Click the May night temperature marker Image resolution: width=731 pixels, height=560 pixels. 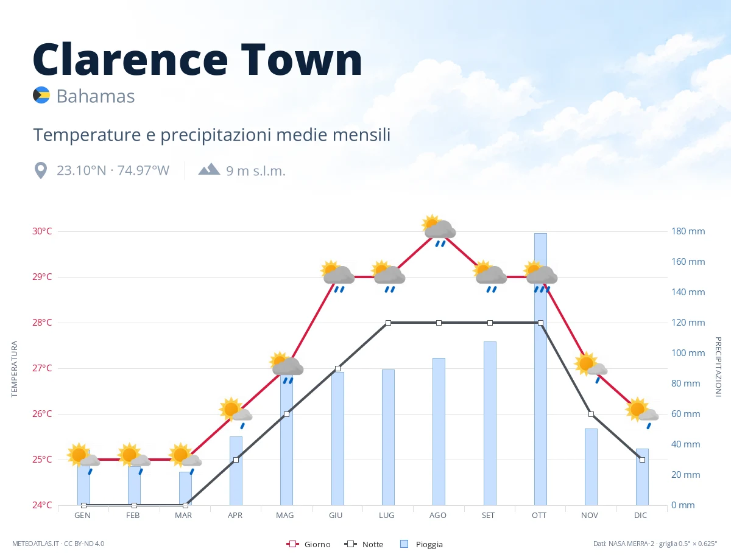click(286, 414)
